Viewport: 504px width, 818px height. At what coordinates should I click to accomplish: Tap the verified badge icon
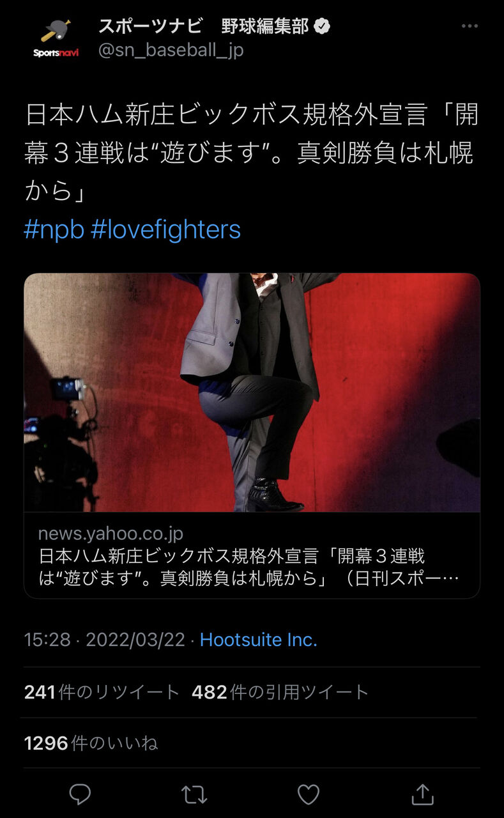pyautogui.click(x=323, y=26)
